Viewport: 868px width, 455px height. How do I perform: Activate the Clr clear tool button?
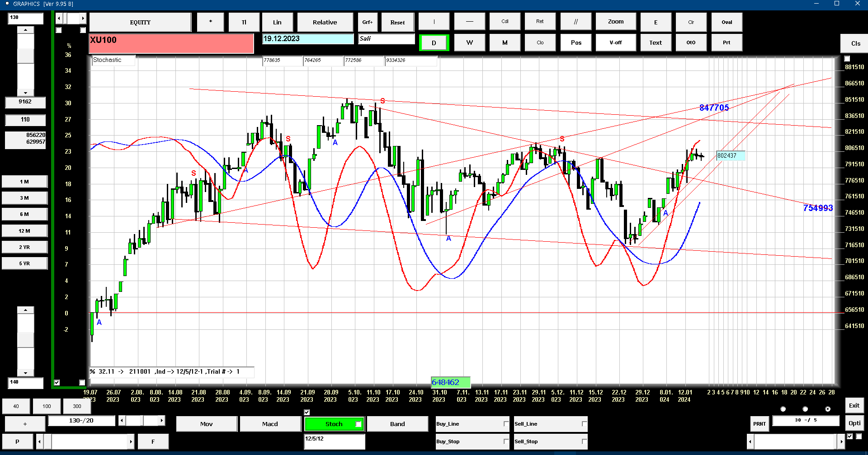(691, 22)
